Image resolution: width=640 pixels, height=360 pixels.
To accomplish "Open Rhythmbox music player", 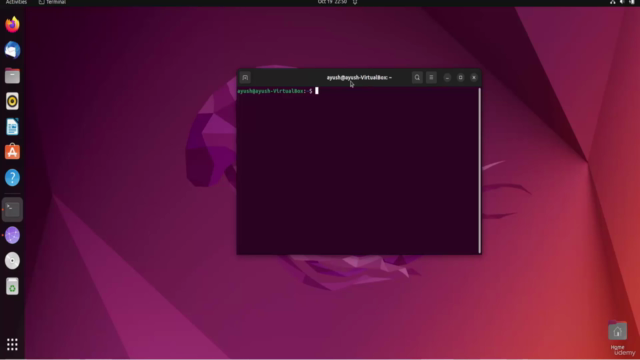I will coord(12,101).
